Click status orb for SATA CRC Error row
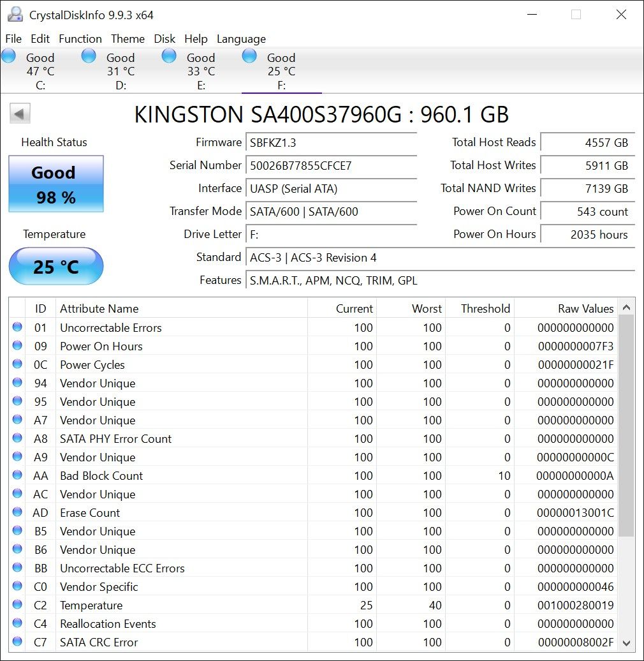644x661 pixels. (17, 642)
